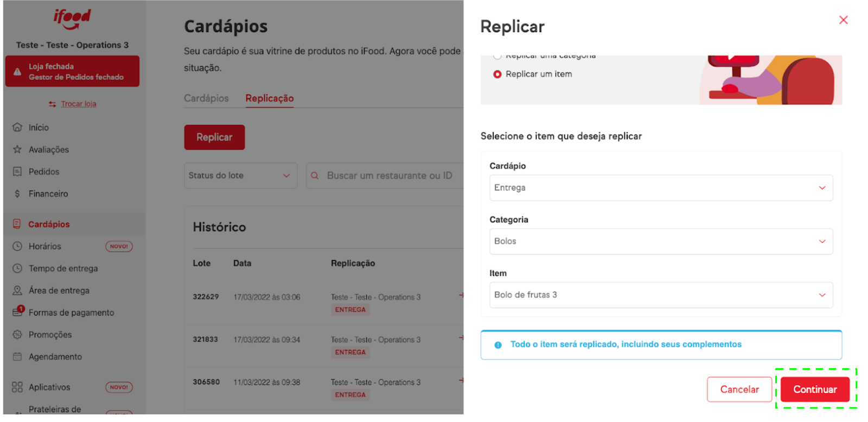The height and width of the screenshot is (422, 868).
Task: Click the Loja fechada warning icon
Action: point(17,72)
